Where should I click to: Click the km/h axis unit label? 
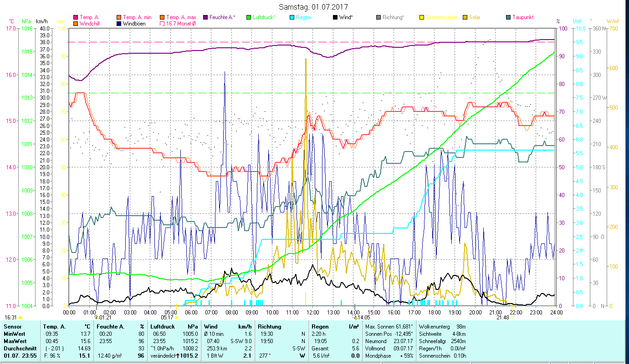click(41, 21)
